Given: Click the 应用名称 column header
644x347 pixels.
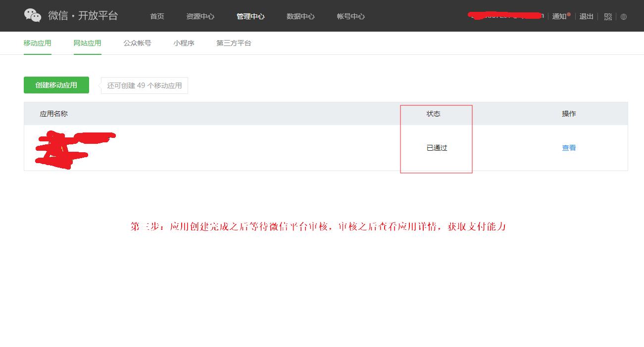Looking at the screenshot, I should coord(53,114).
